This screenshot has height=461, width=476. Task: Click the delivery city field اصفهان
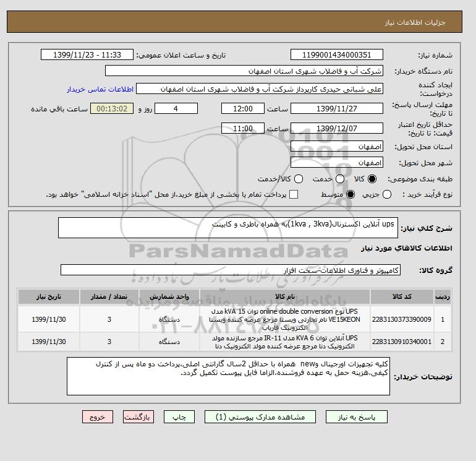(x=337, y=162)
